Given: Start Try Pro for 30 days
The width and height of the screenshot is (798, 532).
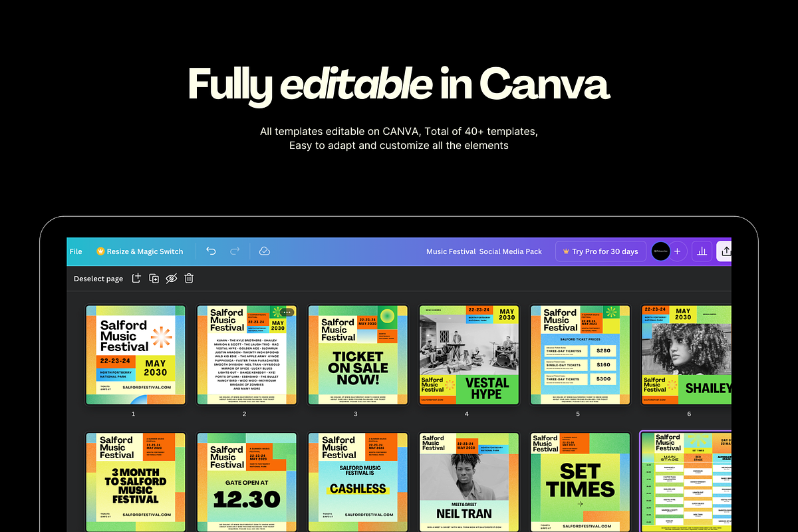Looking at the screenshot, I should click(600, 251).
